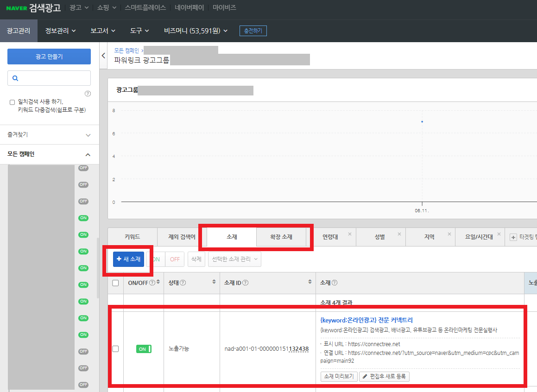Click 모든 캠페인 breadcrumb link
The width and height of the screenshot is (537, 392).
(x=126, y=51)
